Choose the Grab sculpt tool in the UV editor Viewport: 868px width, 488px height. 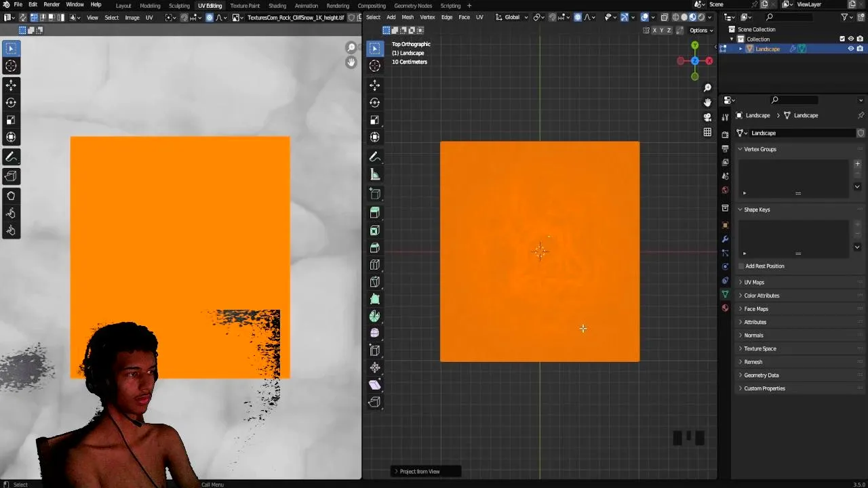(x=11, y=196)
